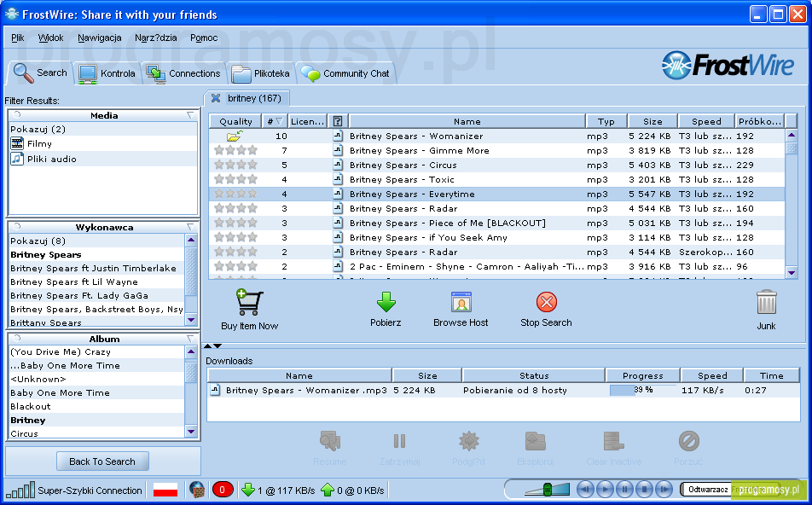Click the Buy Item Now cart icon
The width and height of the screenshot is (812, 505).
click(x=250, y=302)
